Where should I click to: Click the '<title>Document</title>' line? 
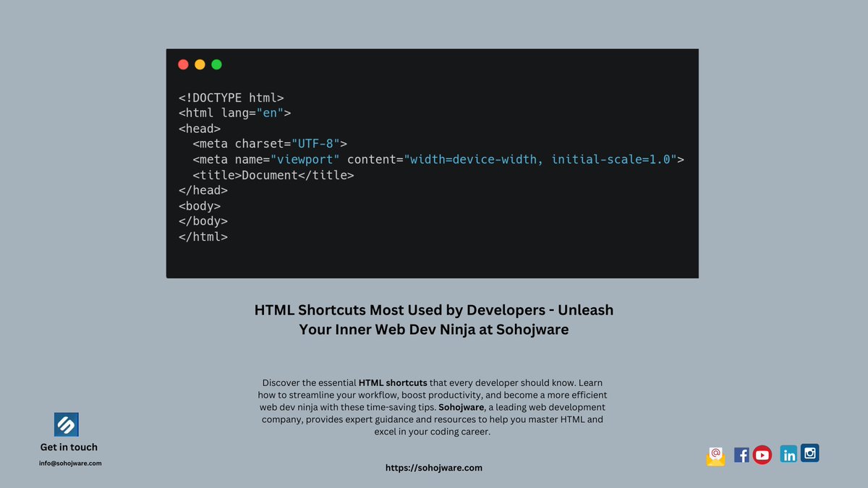273,175
